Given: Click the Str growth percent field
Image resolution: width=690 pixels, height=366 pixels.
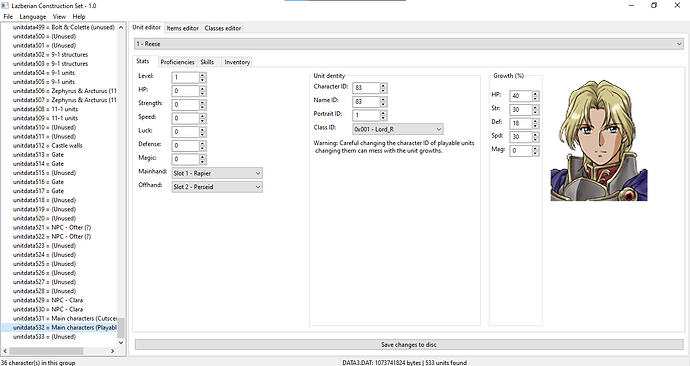Looking at the screenshot, I should [x=521, y=110].
